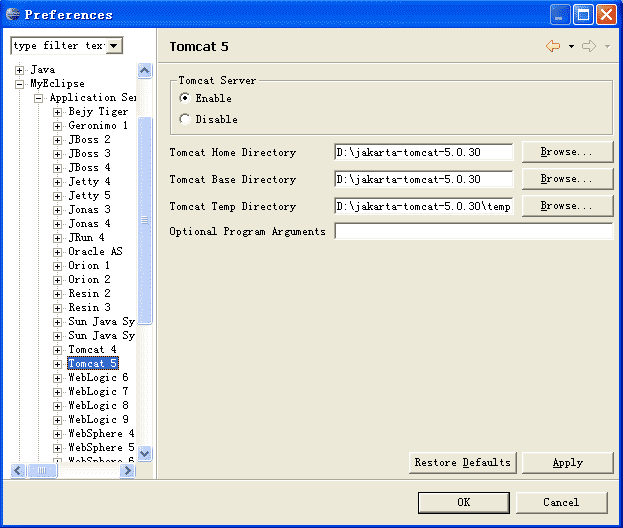Expand the Bejy Tiger node
The height and width of the screenshot is (528, 623).
tap(57, 112)
